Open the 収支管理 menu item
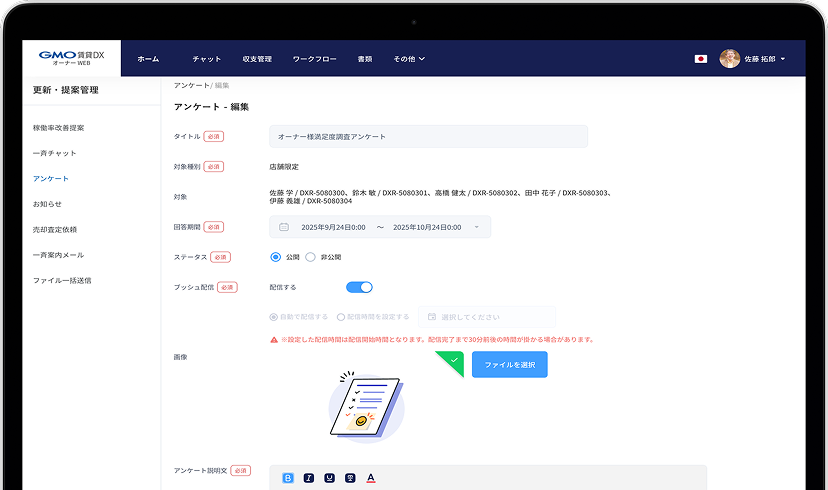The height and width of the screenshot is (490, 828). click(x=257, y=59)
